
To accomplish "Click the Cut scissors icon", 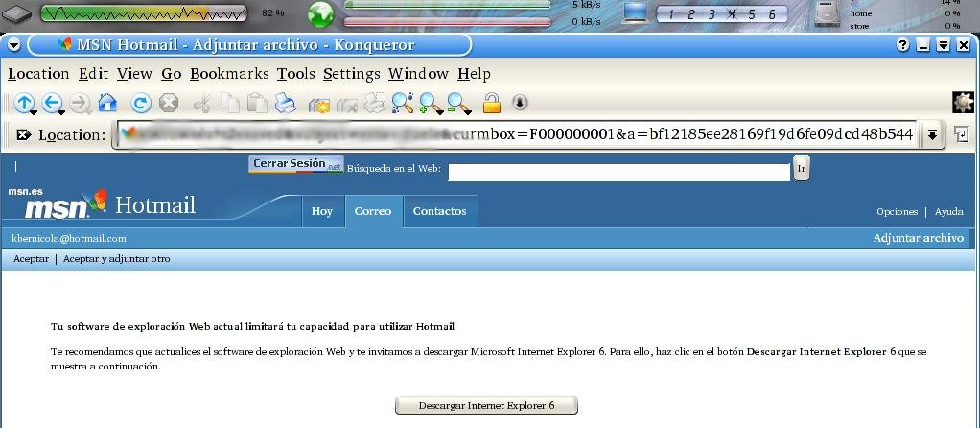I will pyautogui.click(x=202, y=103).
